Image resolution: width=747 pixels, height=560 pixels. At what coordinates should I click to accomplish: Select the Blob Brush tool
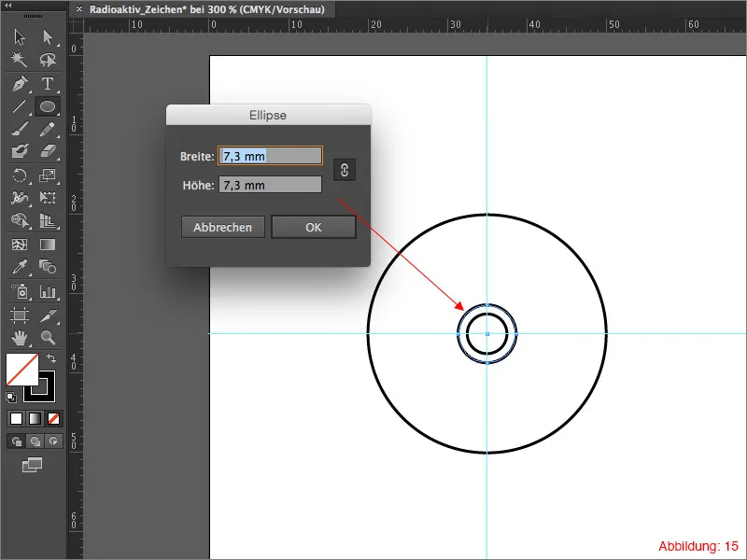tap(20, 151)
